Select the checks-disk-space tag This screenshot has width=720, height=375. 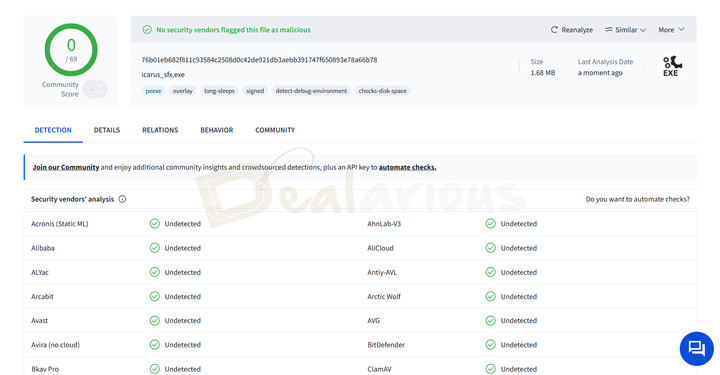tap(382, 91)
